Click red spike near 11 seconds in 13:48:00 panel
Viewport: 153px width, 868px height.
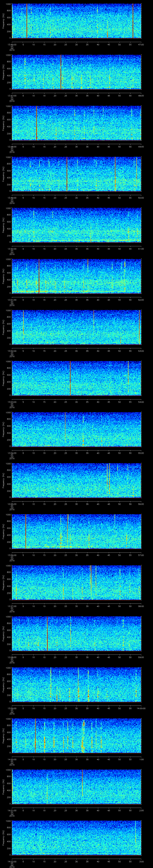coord(36,123)
